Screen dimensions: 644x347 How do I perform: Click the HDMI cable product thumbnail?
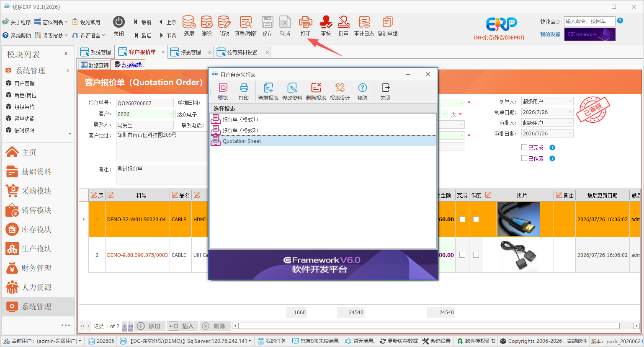coord(518,219)
